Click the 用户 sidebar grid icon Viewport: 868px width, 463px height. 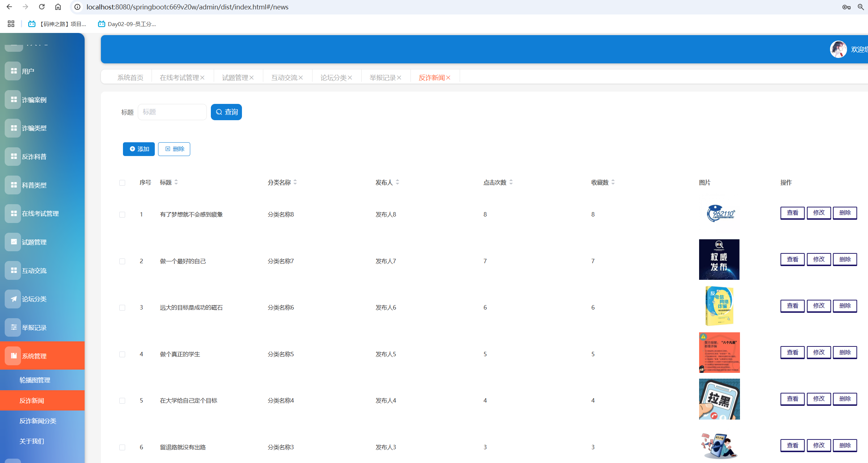[x=13, y=71]
